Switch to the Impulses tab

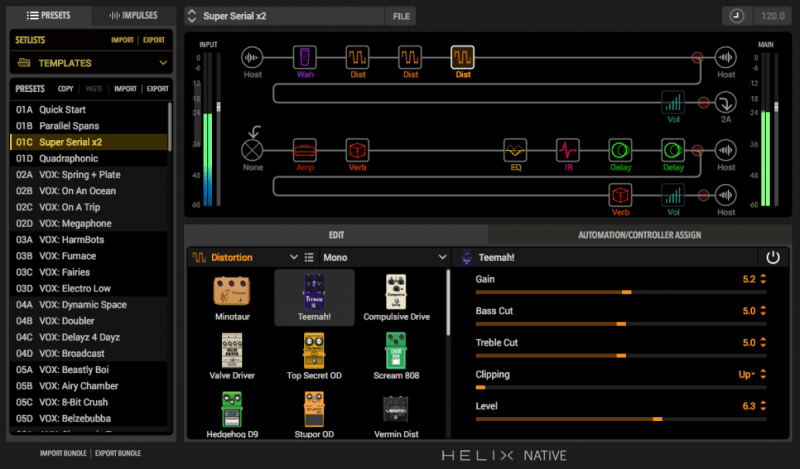click(134, 15)
